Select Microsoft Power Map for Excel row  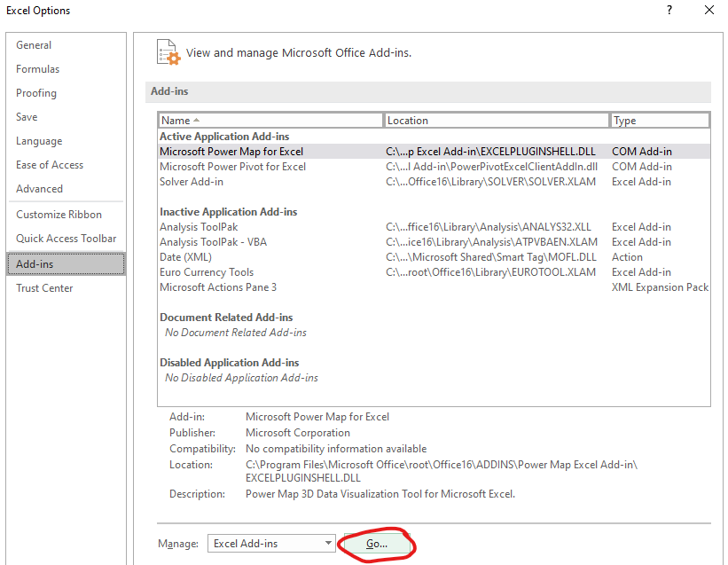point(434,152)
